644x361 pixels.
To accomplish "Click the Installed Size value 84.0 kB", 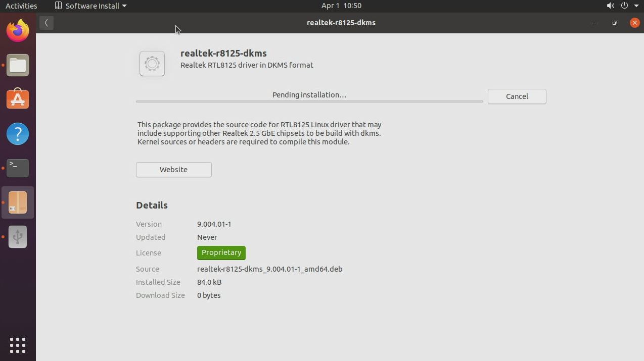I will point(209,282).
